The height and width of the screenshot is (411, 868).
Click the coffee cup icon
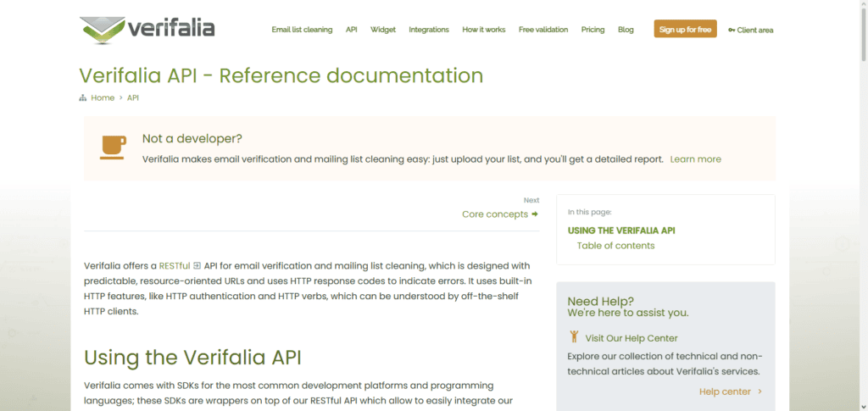113,147
